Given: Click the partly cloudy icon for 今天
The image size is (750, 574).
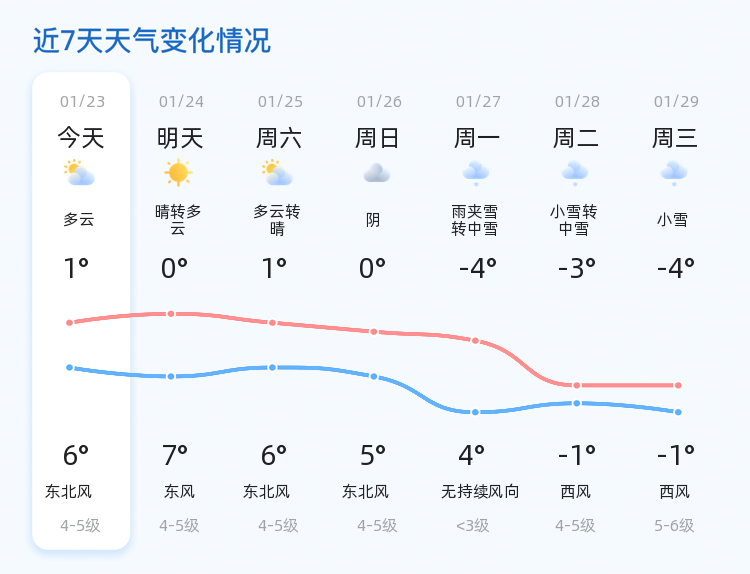Looking at the screenshot, I should [79, 173].
